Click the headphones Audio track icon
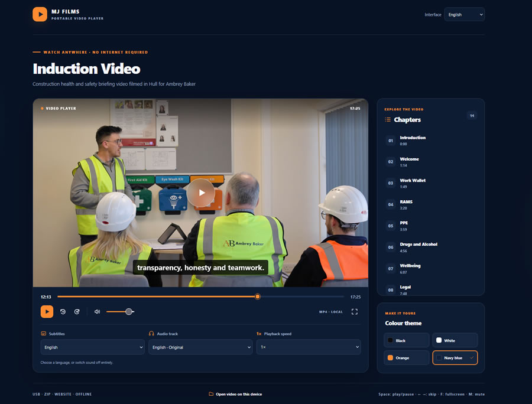 click(151, 334)
